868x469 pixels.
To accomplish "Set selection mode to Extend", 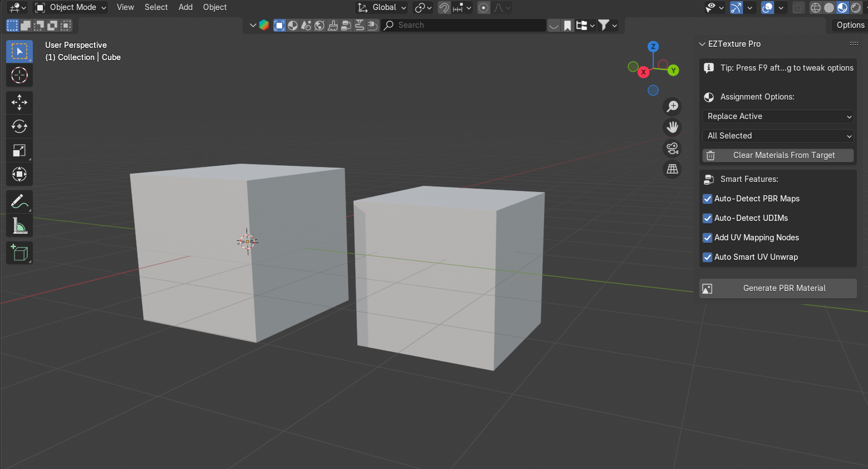I will click(x=26, y=25).
